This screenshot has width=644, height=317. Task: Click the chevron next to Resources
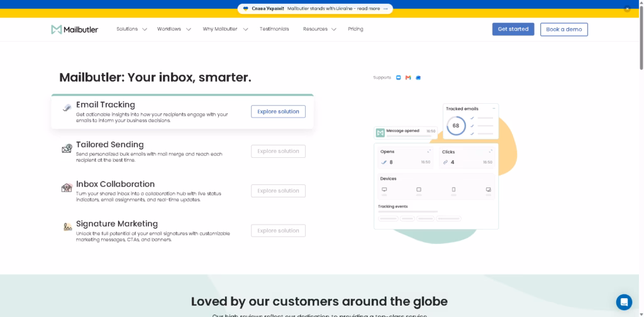(334, 30)
